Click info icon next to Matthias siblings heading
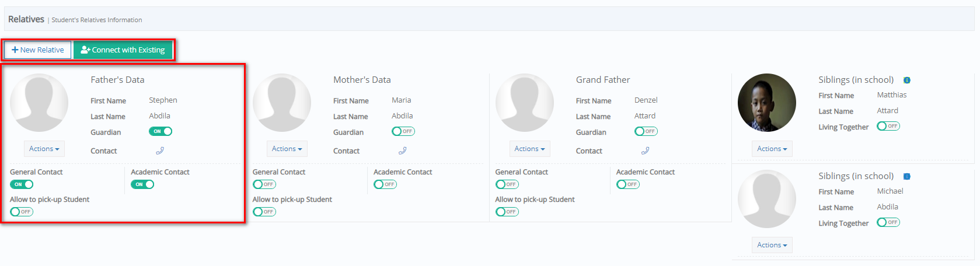980x266 pixels. tap(907, 80)
